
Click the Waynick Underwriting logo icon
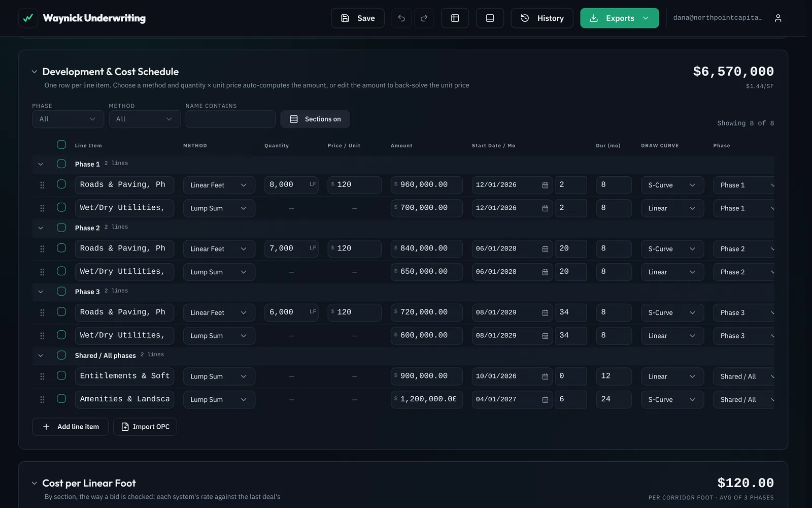(28, 18)
